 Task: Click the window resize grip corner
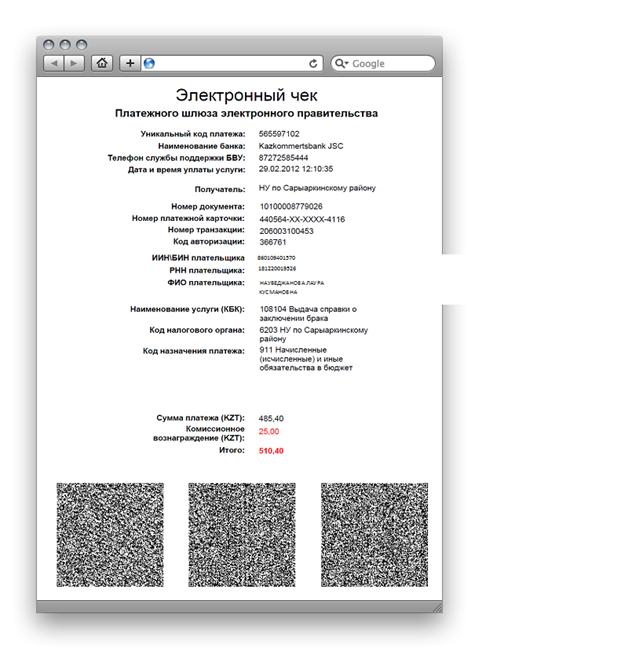point(437,608)
